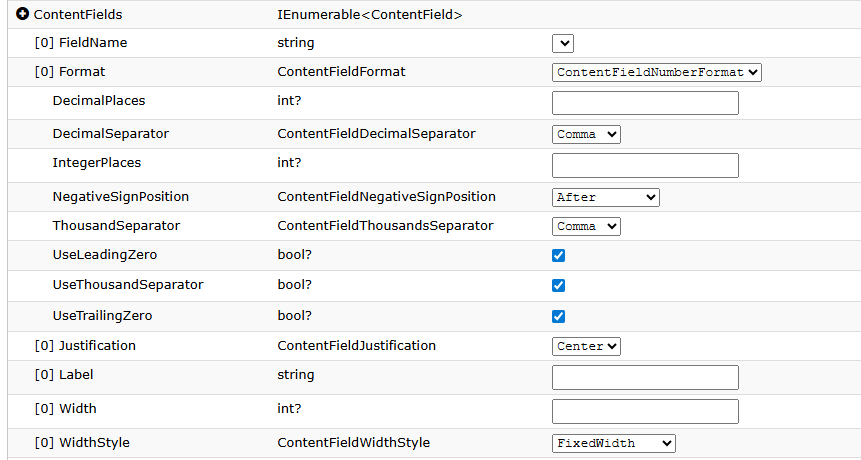861x460 pixels.
Task: Click the ContentFieldThousandsSeparator type text
Action: click(x=385, y=226)
